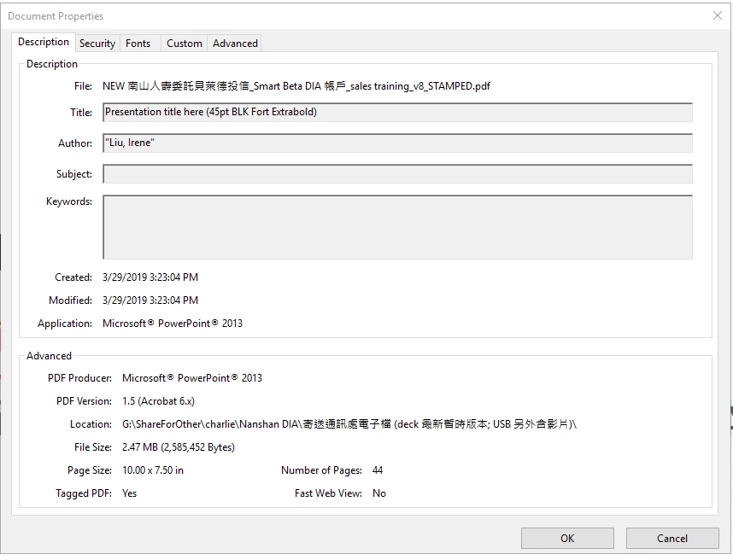Click the PDF Version value 1.5 (Acrobat 6.x)

[158, 401]
